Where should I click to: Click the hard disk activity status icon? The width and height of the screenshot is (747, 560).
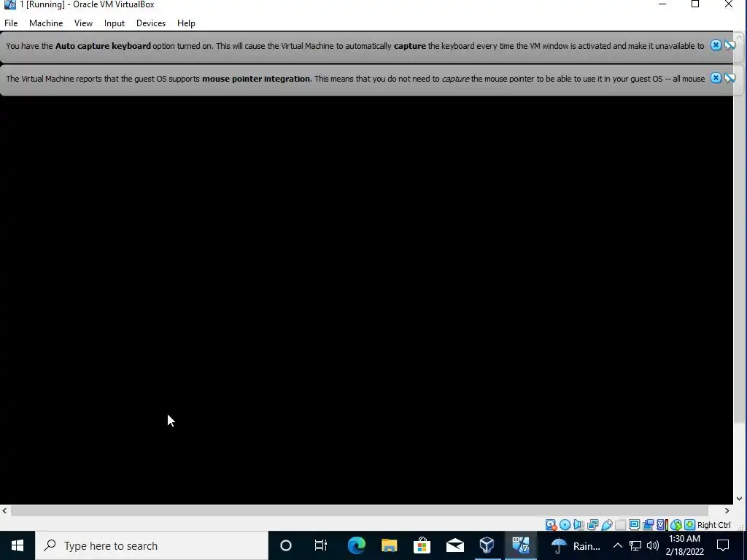pyautogui.click(x=551, y=525)
